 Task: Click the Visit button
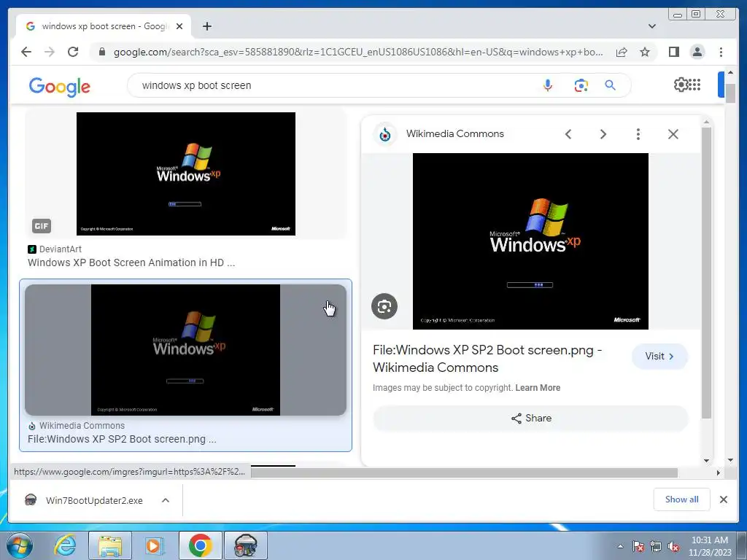(659, 356)
